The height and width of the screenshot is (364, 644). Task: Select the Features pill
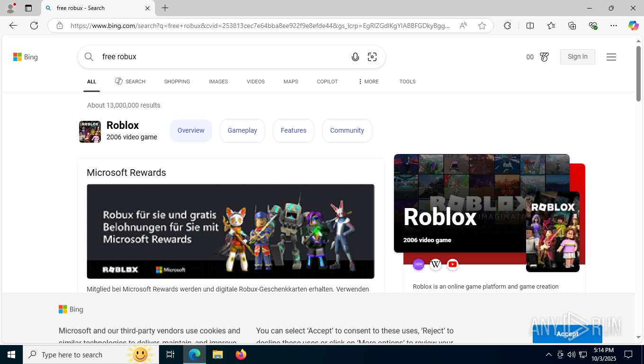pyautogui.click(x=294, y=130)
